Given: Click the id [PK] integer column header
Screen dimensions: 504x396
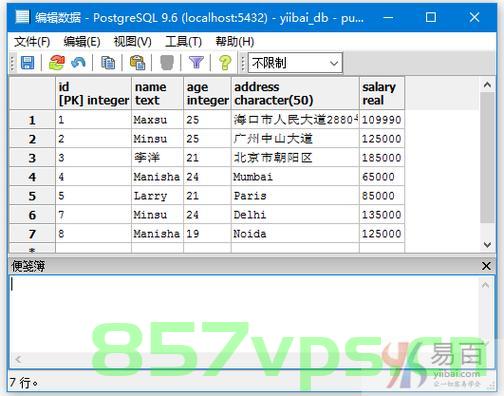Looking at the screenshot, I should [93, 93].
